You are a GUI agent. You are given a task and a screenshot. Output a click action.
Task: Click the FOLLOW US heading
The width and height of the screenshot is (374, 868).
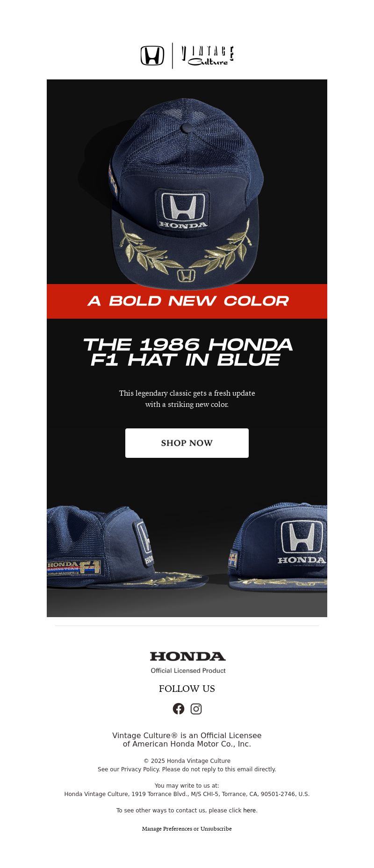(187, 689)
